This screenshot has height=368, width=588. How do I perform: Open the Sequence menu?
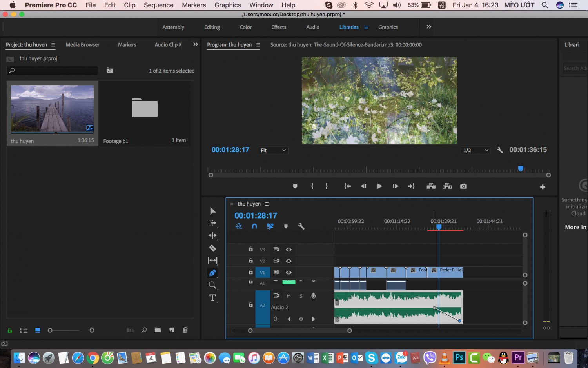[158, 5]
